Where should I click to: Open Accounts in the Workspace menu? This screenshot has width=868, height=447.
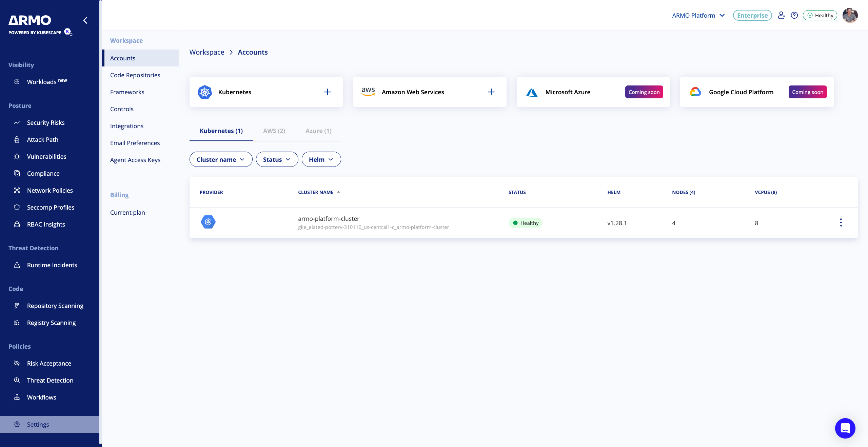[140, 58]
